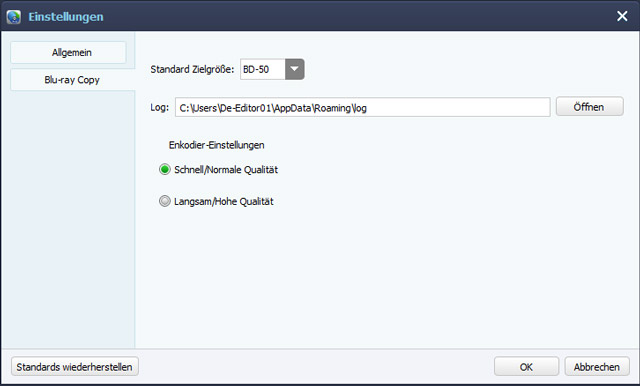Switch to the Blu-ray Copy tab
The width and height of the screenshot is (640, 386).
click(x=72, y=80)
